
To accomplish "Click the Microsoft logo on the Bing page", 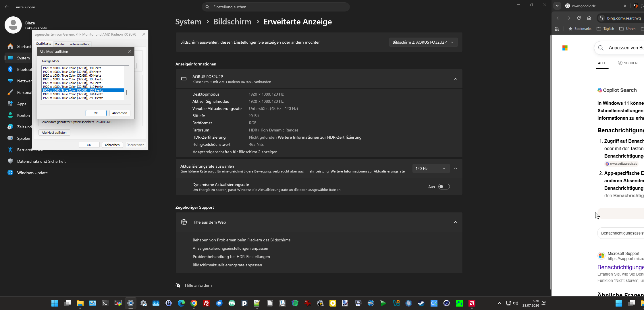I will coord(565,48).
